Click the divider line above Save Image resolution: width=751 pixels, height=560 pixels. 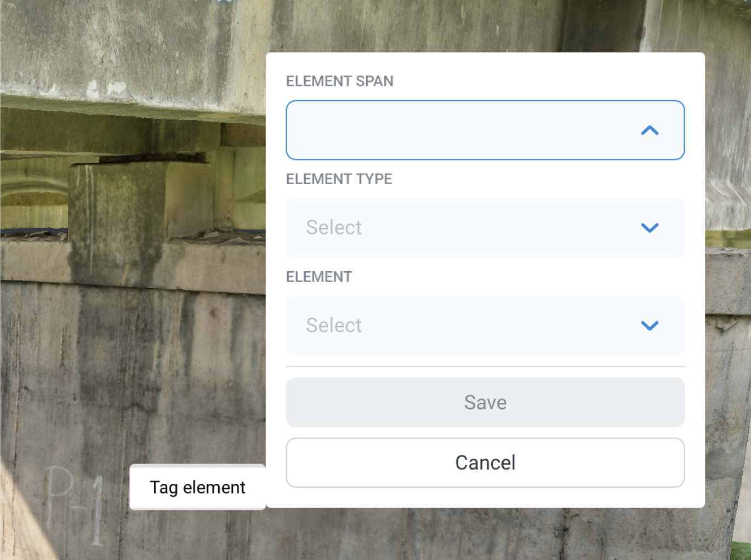485,367
